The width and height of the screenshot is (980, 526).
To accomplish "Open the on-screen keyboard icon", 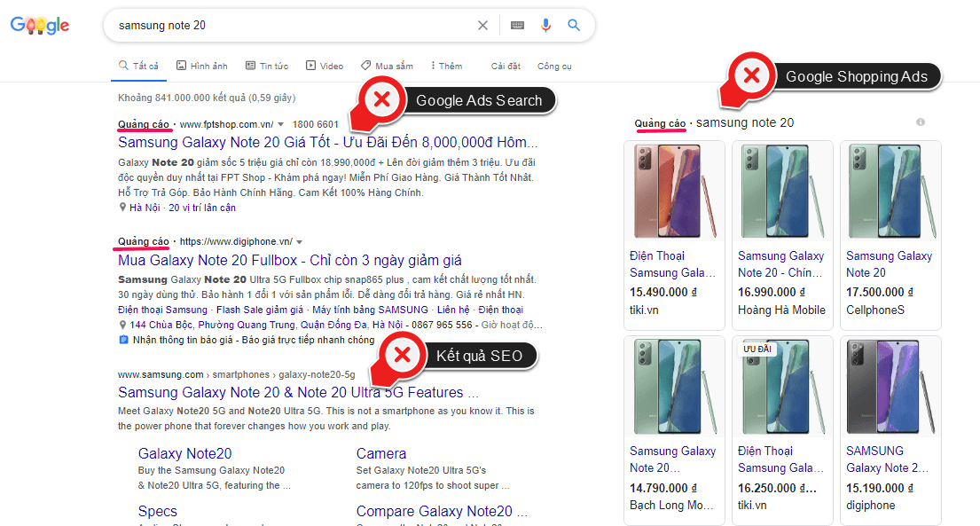I will (517, 26).
